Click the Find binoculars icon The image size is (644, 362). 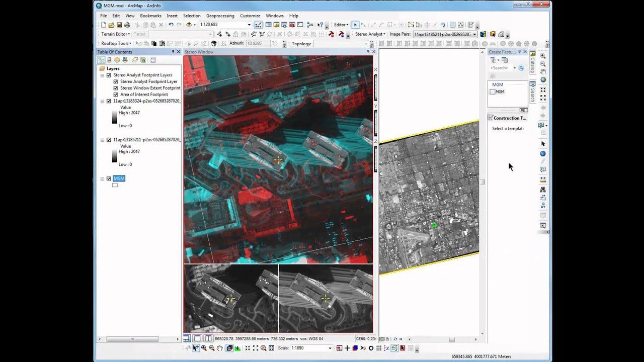click(543, 190)
